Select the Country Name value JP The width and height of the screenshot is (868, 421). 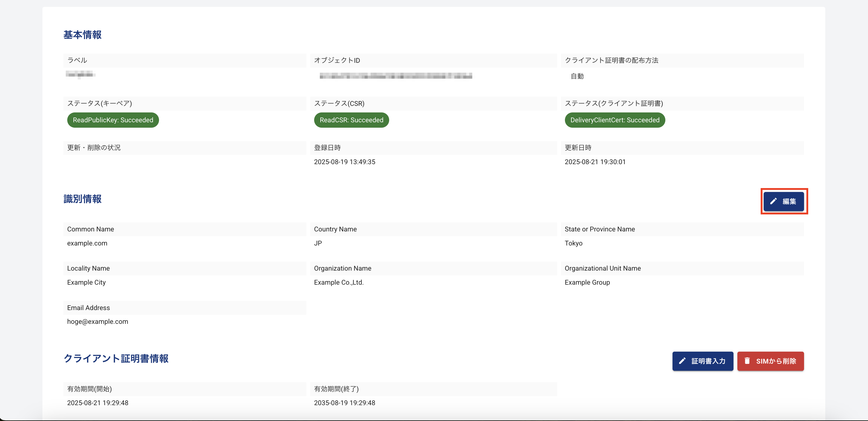point(318,243)
